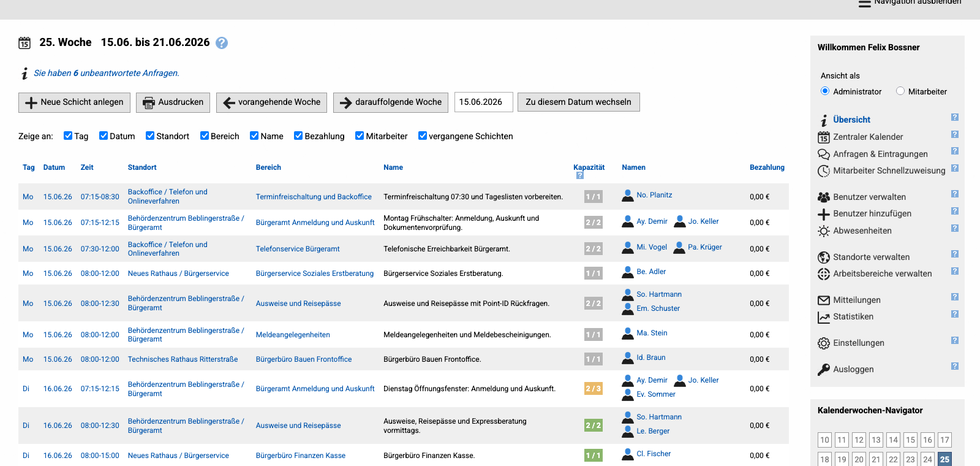Open Mitarbeiter Schnellzuweisung
980x466 pixels.
click(x=889, y=170)
